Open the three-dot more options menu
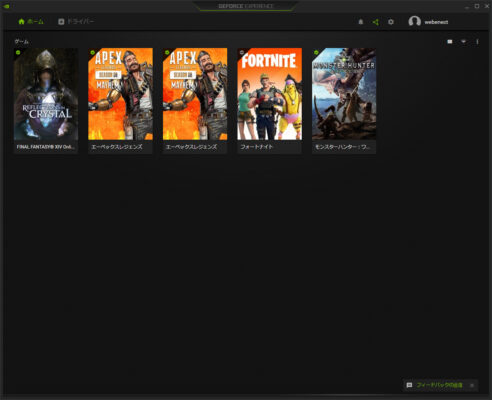The image size is (492, 400). coord(477,42)
